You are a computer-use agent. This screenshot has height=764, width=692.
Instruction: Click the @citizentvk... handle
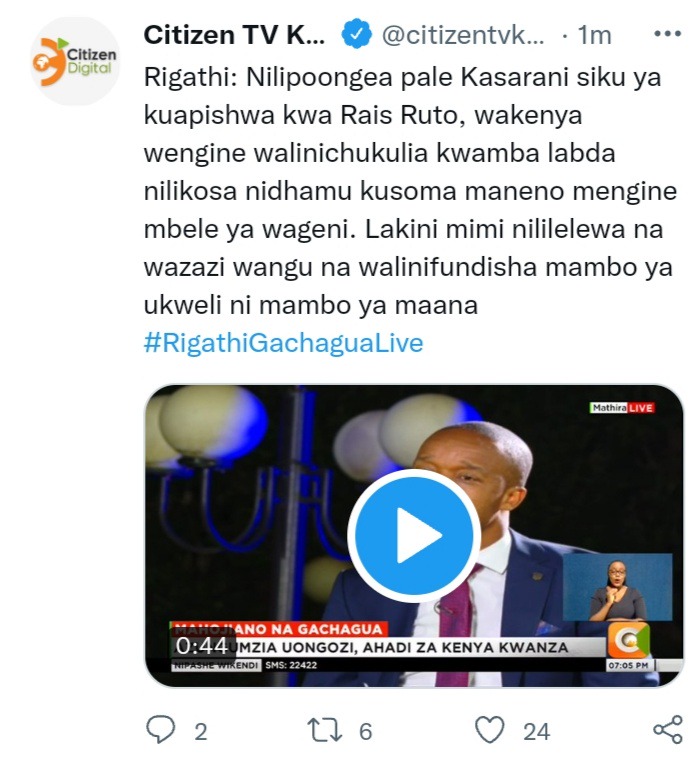(462, 35)
